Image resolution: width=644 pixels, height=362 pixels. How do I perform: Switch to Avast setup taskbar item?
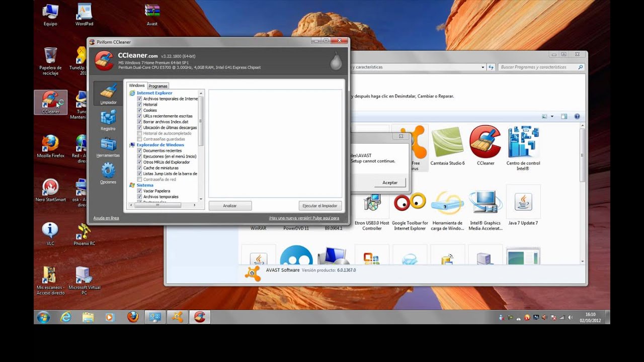(x=177, y=317)
